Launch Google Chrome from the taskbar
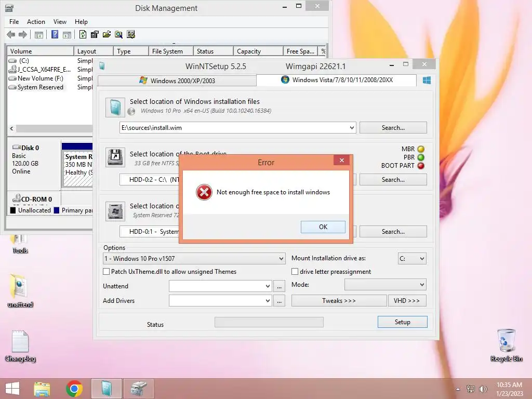This screenshot has height=399, width=532. pyautogui.click(x=74, y=389)
